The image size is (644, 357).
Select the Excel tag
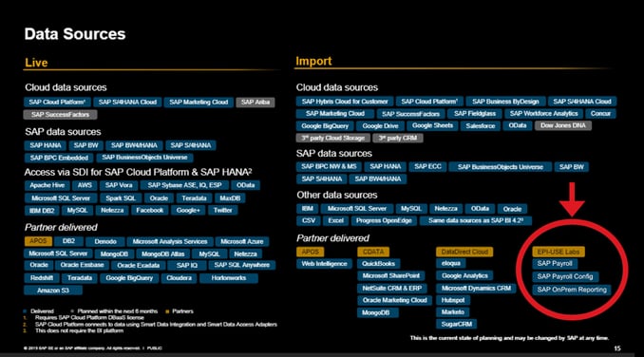[335, 221]
